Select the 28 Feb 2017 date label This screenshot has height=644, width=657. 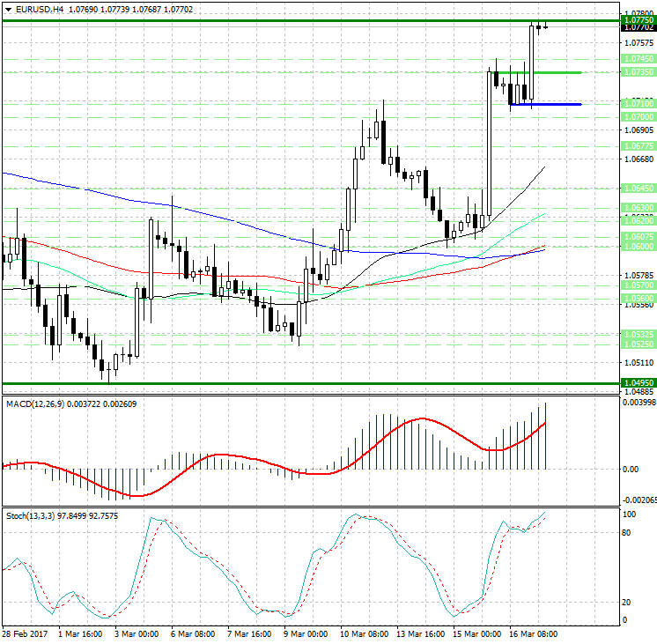click(26, 634)
